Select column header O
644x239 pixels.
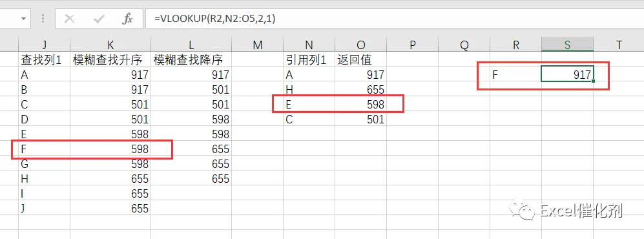(360, 45)
